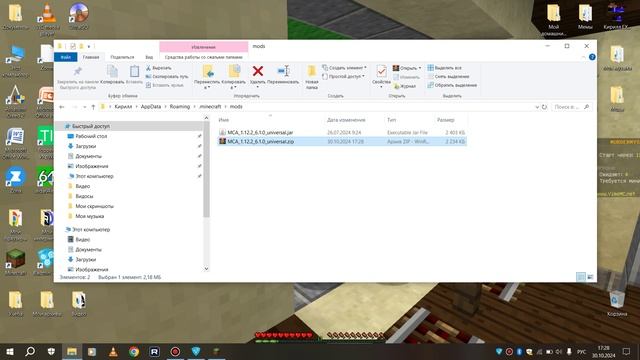
Task: Click Выделить все in the ribbon
Action: pos(444,68)
